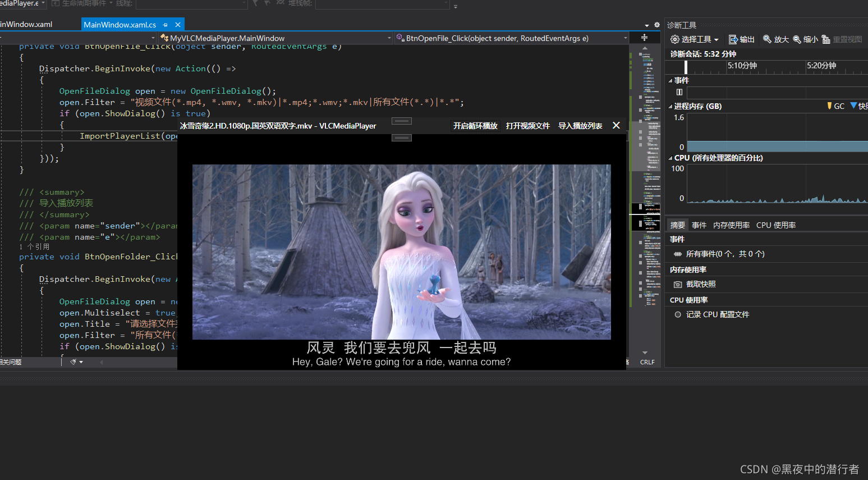The height and width of the screenshot is (480, 868).
Task: Click the vertical scrollbar up arrow
Action: click(644, 48)
